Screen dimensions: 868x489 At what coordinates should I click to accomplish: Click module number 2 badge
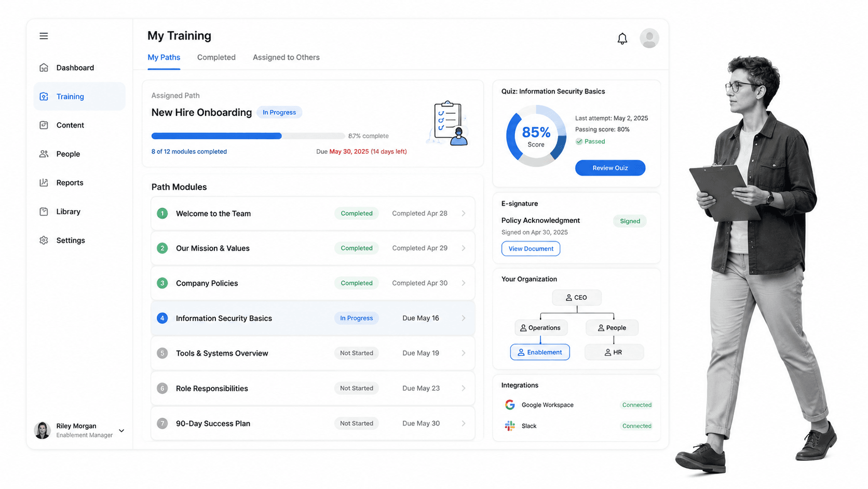coord(162,248)
